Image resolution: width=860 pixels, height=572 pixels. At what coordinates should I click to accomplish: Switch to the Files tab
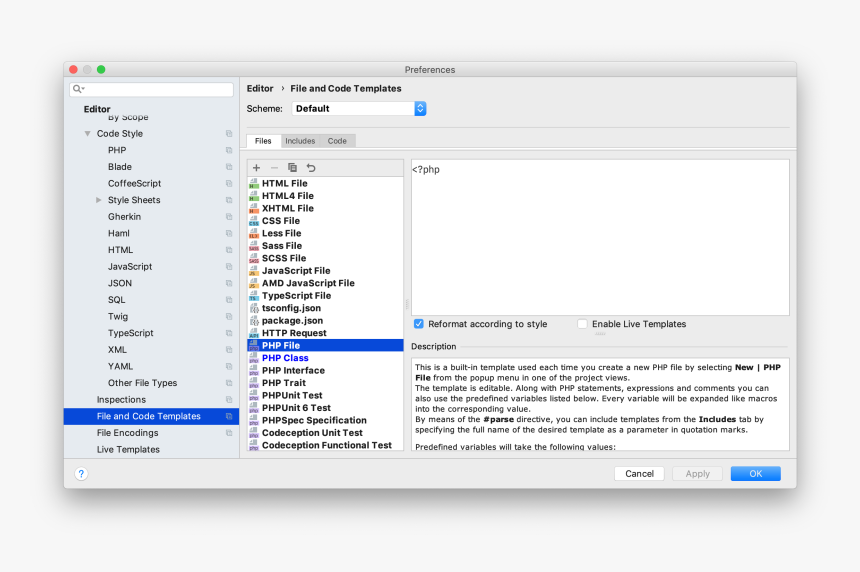(x=263, y=141)
